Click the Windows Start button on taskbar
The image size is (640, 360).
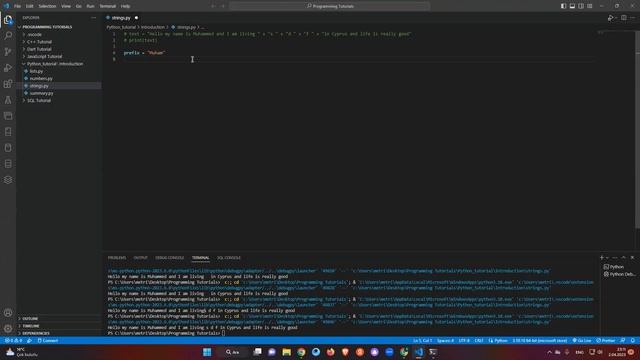[x=207, y=352]
